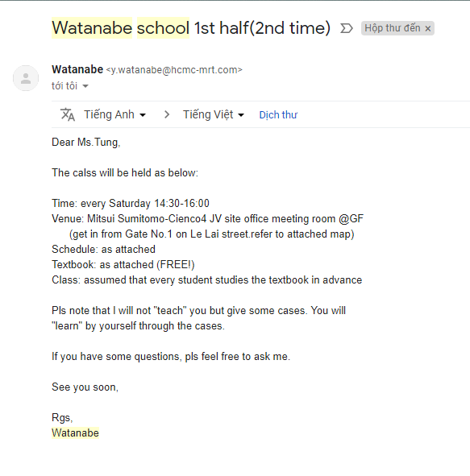The height and width of the screenshot is (476, 470).
Task: Click the importance marker next to subject
Action: pos(347,28)
